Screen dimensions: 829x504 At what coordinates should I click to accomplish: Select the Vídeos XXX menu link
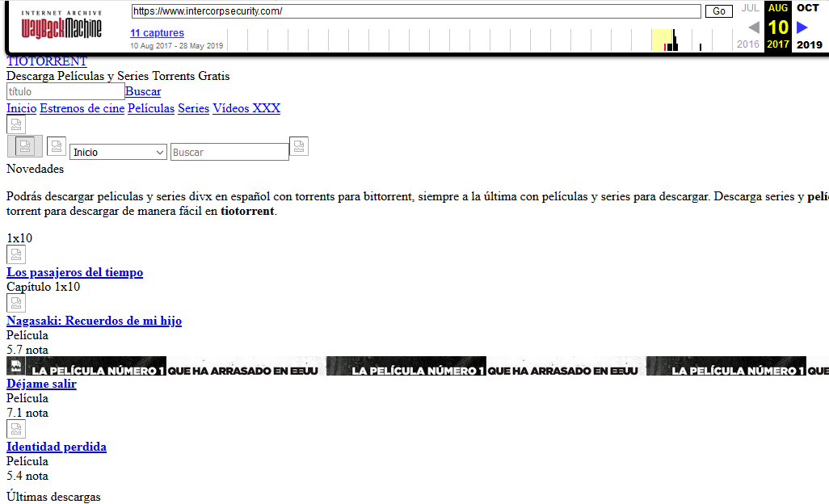[x=246, y=108]
